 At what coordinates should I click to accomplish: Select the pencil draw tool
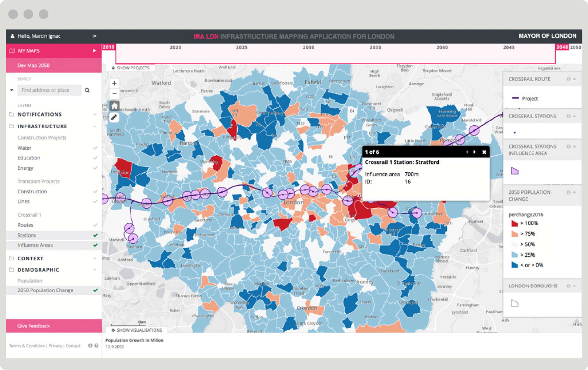tap(114, 118)
